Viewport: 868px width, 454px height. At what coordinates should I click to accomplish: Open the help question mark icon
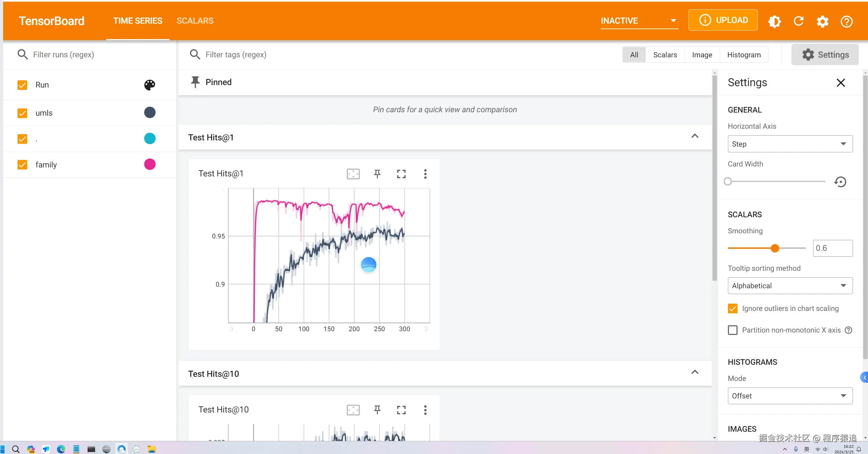846,21
